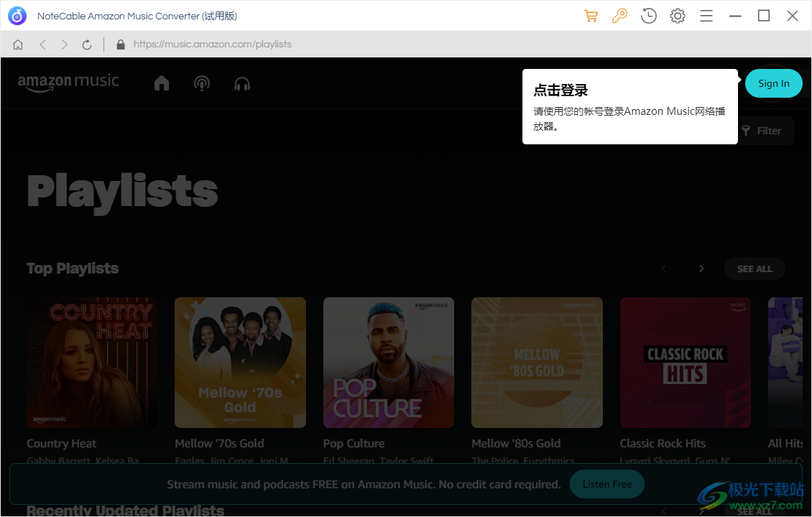
Task: Click the Top Playlists heading
Action: coord(73,269)
